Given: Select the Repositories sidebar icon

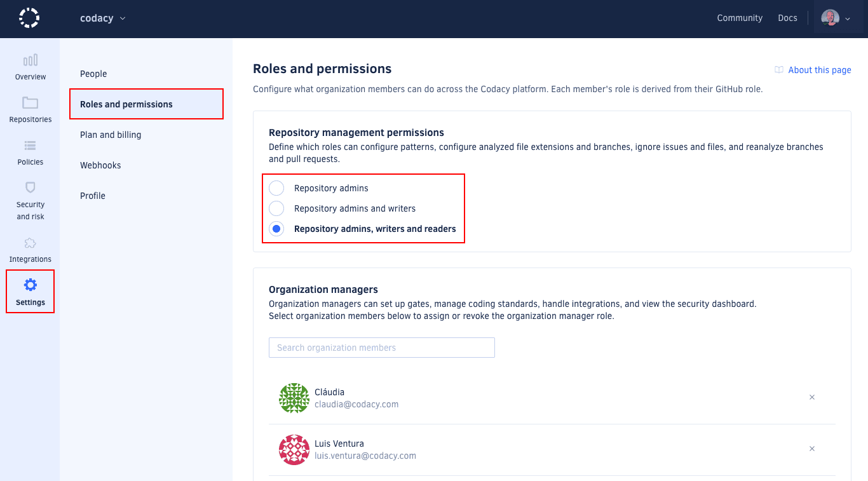Looking at the screenshot, I should click(29, 109).
